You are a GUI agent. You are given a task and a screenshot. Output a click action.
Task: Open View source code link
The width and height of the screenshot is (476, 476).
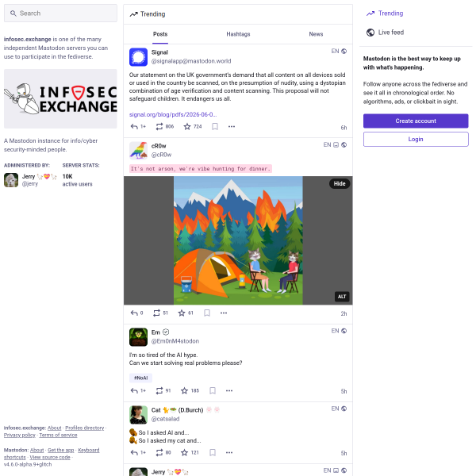click(x=50, y=457)
